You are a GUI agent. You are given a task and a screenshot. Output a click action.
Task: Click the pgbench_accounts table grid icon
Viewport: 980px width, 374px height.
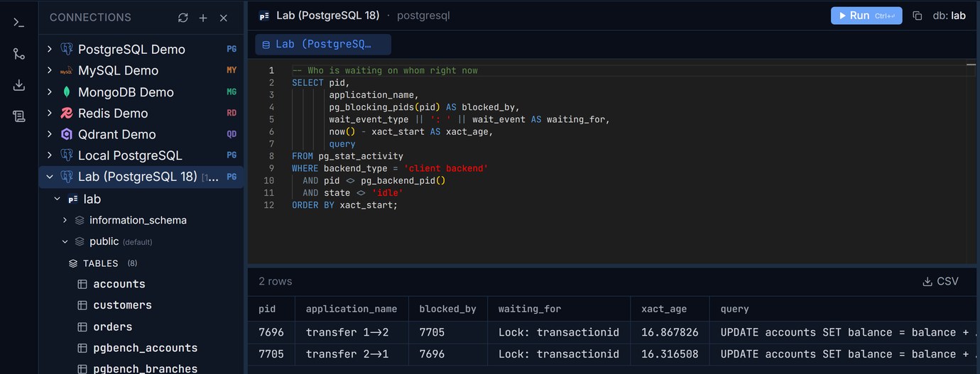(82, 348)
